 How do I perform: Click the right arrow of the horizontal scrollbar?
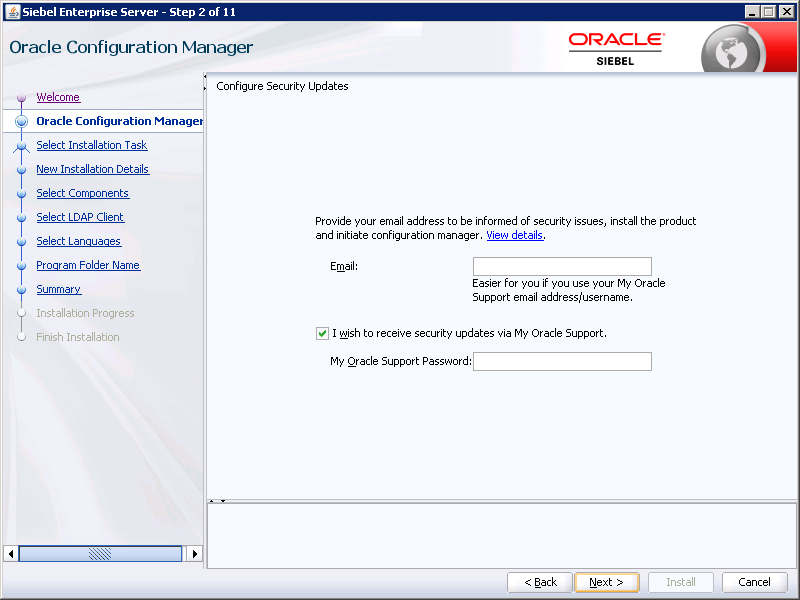click(194, 554)
